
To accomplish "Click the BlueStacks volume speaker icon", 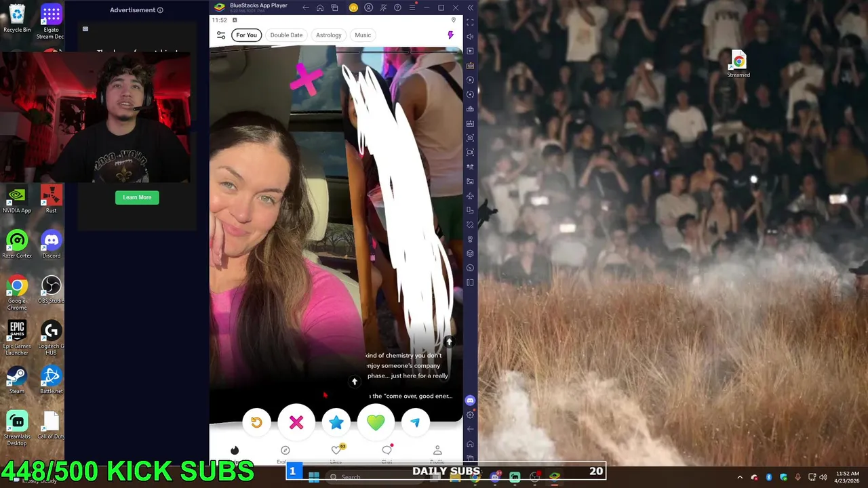I will 470,37.
